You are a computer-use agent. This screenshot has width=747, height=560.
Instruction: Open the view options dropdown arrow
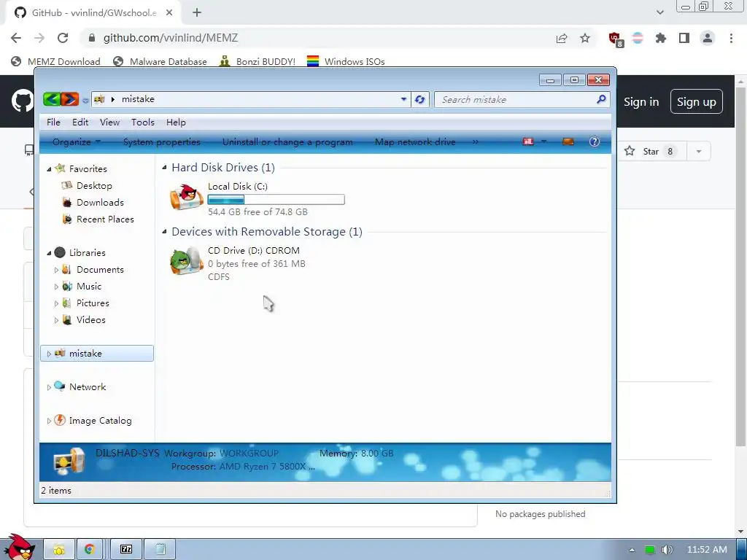point(543,141)
